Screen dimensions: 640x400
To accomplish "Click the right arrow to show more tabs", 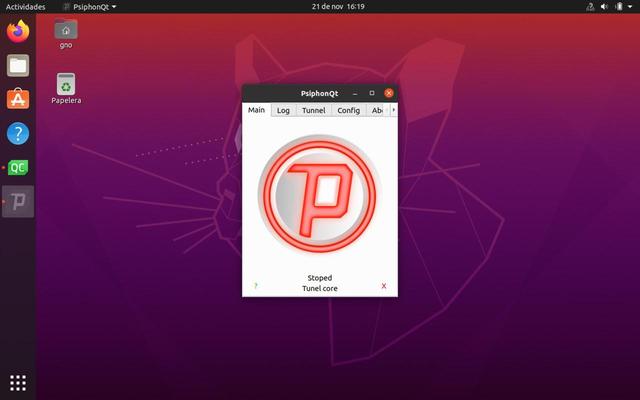I will (x=394, y=110).
